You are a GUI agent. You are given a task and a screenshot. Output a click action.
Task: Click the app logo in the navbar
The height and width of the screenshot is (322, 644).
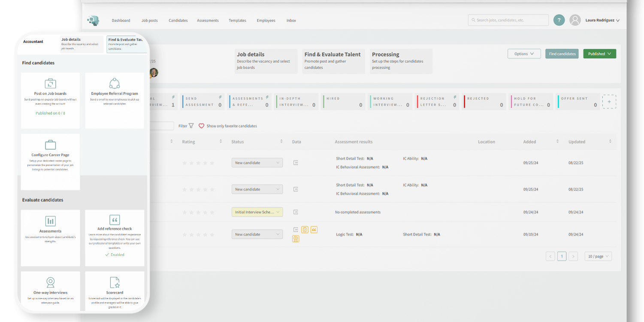(x=93, y=20)
